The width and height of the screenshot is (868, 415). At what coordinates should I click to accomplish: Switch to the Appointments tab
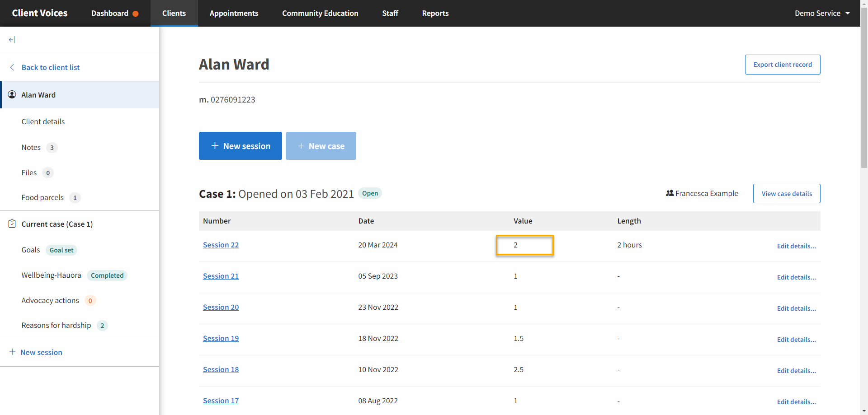click(x=234, y=14)
